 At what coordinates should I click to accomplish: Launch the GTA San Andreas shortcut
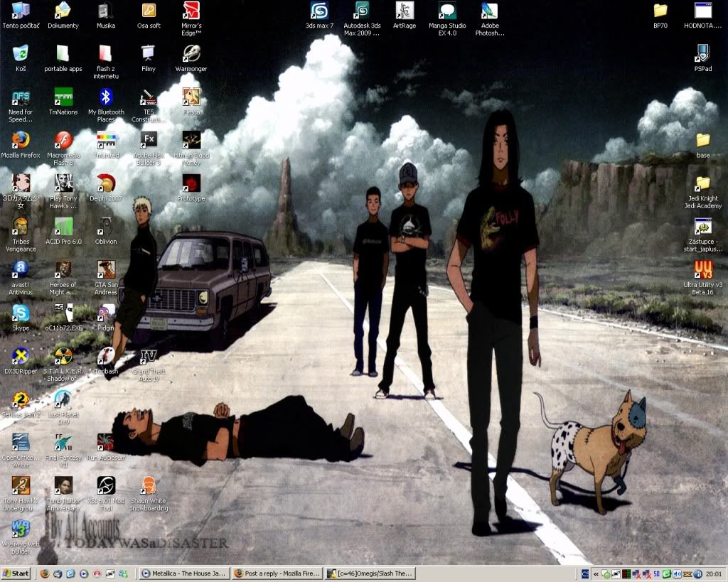point(106,279)
